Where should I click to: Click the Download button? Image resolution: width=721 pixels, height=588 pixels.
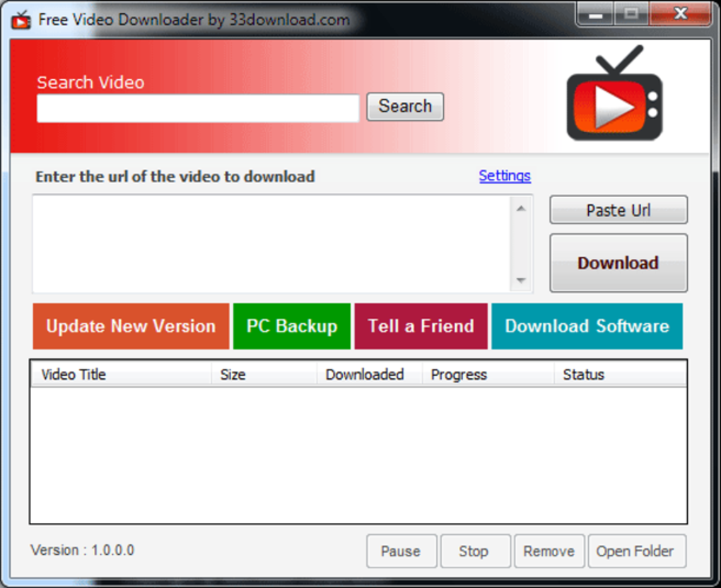[x=619, y=263]
